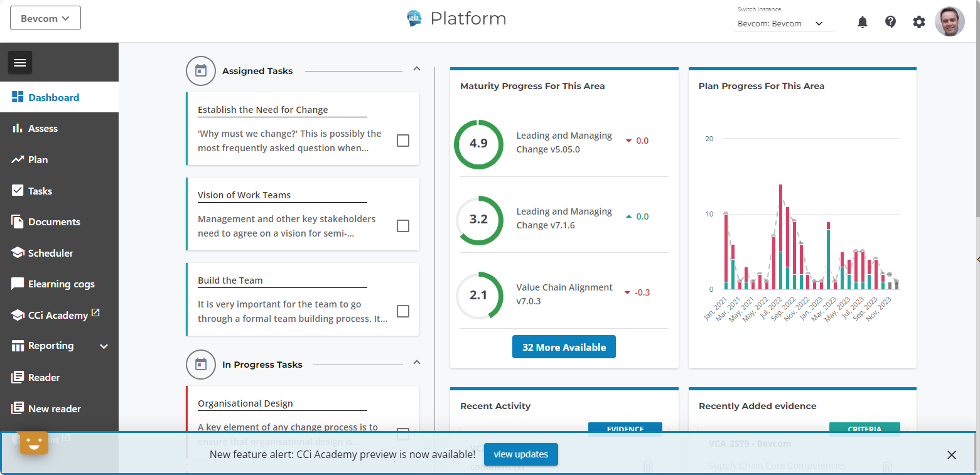980x475 pixels.
Task: Click the view updates button
Action: [520, 454]
